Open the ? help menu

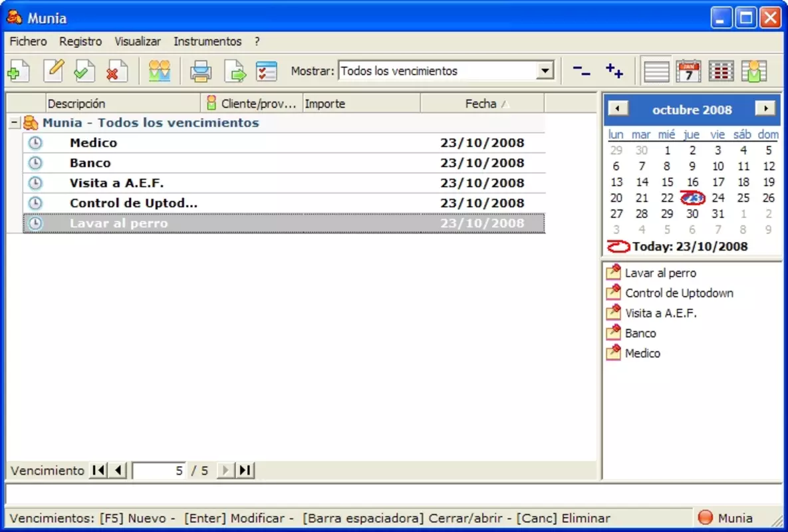[257, 41]
